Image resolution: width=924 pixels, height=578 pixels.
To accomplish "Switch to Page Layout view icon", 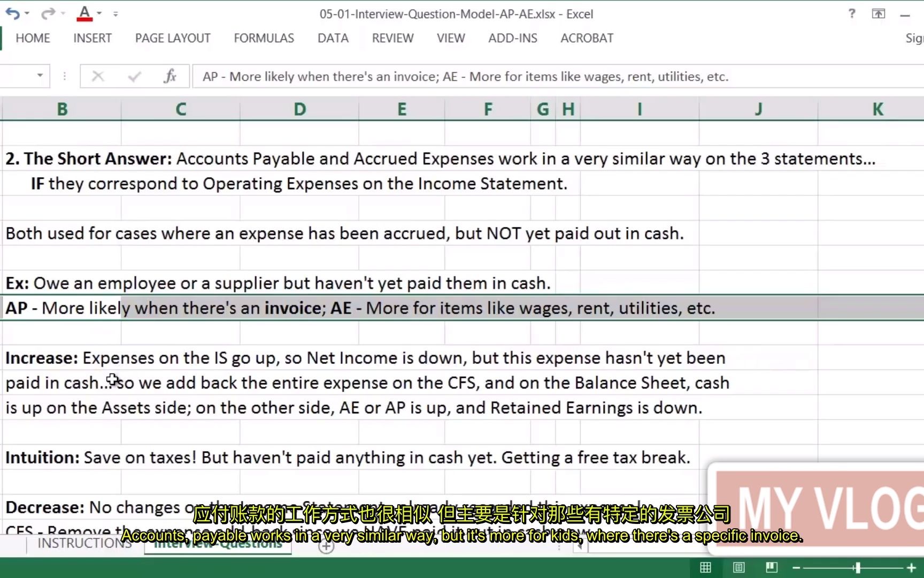I will (738, 567).
